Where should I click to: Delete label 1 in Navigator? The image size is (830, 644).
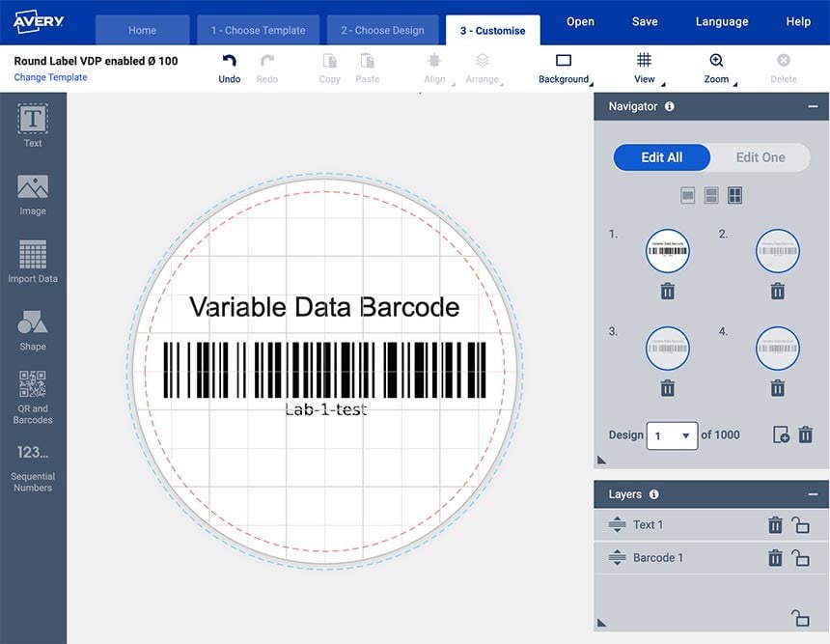[x=668, y=292]
